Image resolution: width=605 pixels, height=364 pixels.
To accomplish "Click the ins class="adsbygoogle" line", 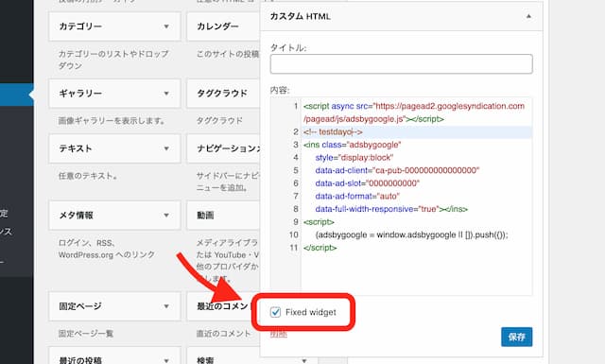I will pyautogui.click(x=353, y=145).
